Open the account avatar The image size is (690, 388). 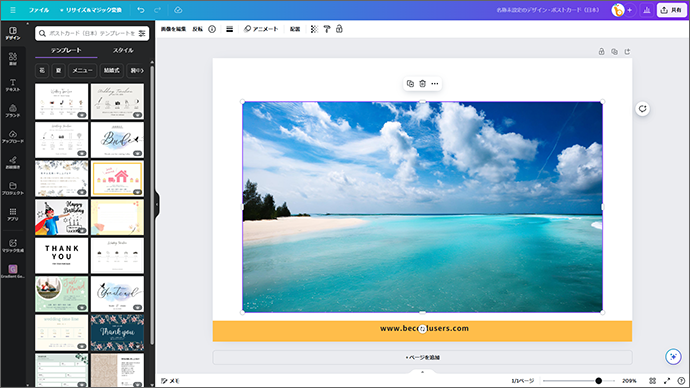point(618,10)
